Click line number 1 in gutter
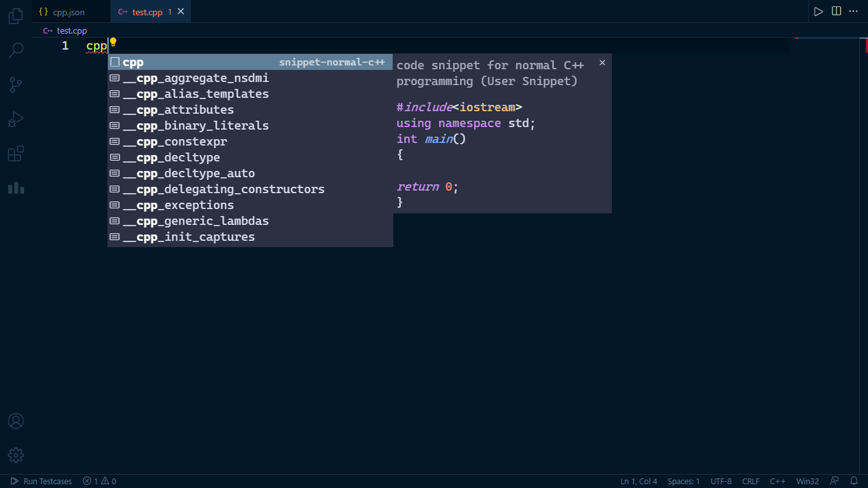Screen dimensions: 868x488 [65, 46]
